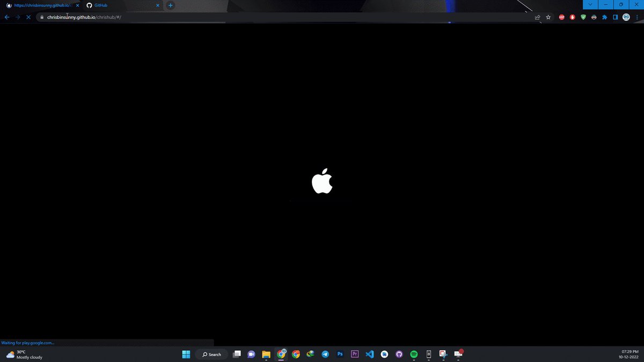Image resolution: width=644 pixels, height=362 pixels.
Task: Toggle the browser side panel icon
Action: pyautogui.click(x=616, y=17)
